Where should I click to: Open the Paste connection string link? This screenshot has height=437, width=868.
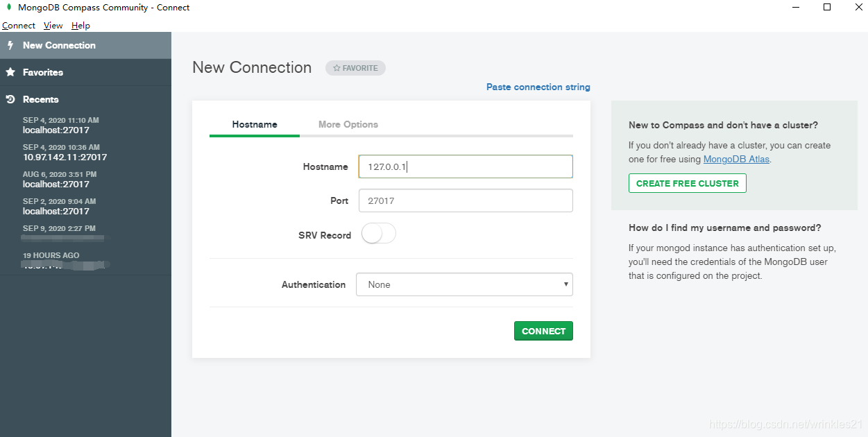538,87
